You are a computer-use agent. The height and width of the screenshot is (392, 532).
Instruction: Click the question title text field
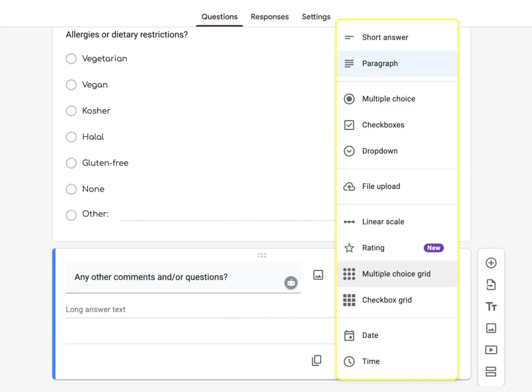(177, 277)
